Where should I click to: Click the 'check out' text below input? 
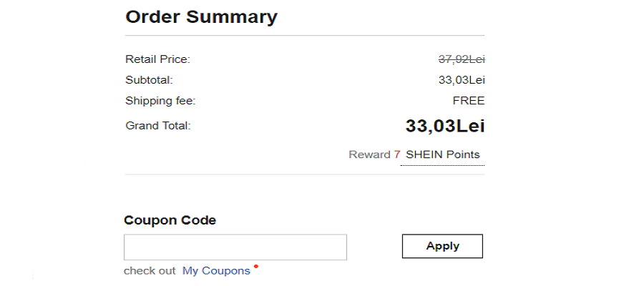(150, 271)
